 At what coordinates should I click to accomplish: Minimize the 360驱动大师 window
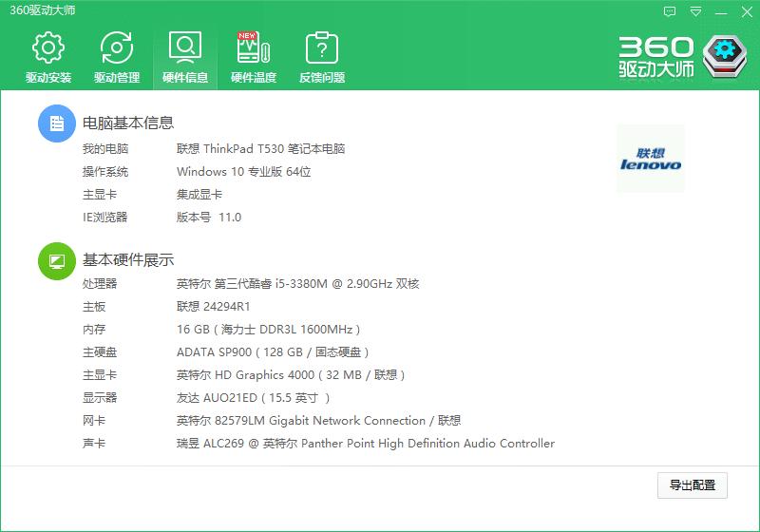pyautogui.click(x=721, y=11)
